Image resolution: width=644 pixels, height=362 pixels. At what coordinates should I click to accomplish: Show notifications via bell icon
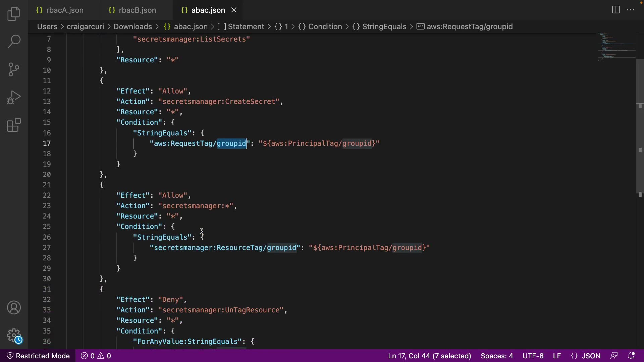click(631, 356)
